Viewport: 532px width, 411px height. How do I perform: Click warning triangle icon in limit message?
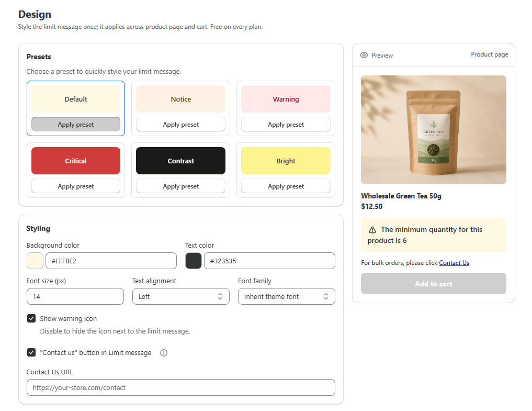(x=372, y=230)
